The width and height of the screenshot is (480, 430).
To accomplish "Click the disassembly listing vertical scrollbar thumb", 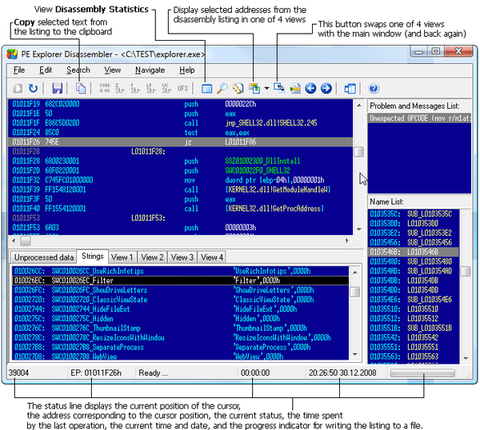I will (x=359, y=152).
